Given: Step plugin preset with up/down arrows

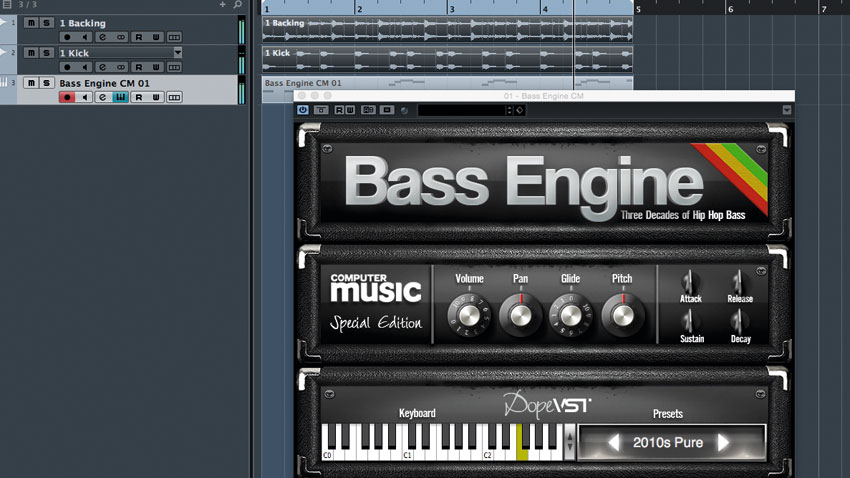Looking at the screenshot, I should coord(509,110).
